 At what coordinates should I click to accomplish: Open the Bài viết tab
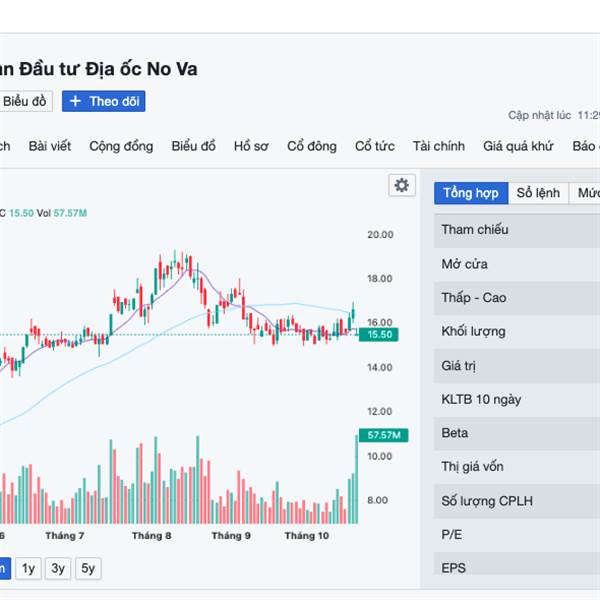50,146
